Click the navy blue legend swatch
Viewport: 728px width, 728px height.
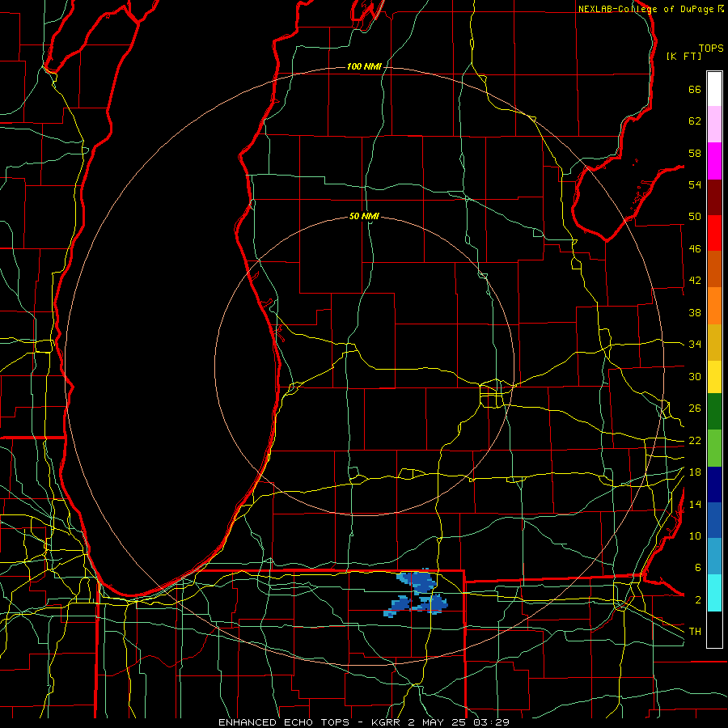click(x=714, y=485)
